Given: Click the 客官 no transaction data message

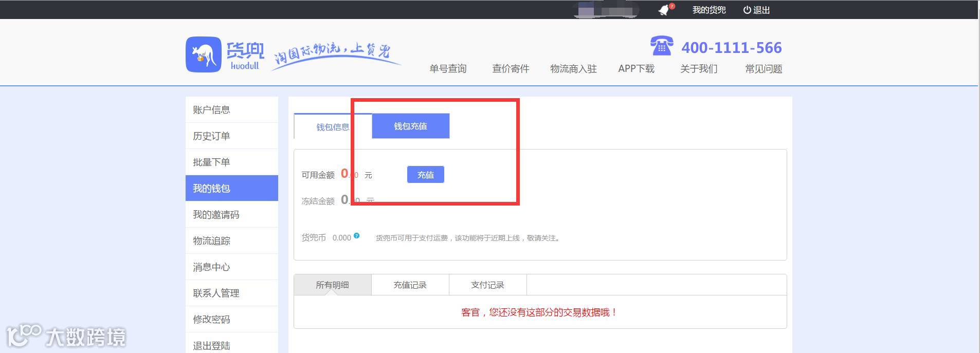Looking at the screenshot, I should coord(539,312).
